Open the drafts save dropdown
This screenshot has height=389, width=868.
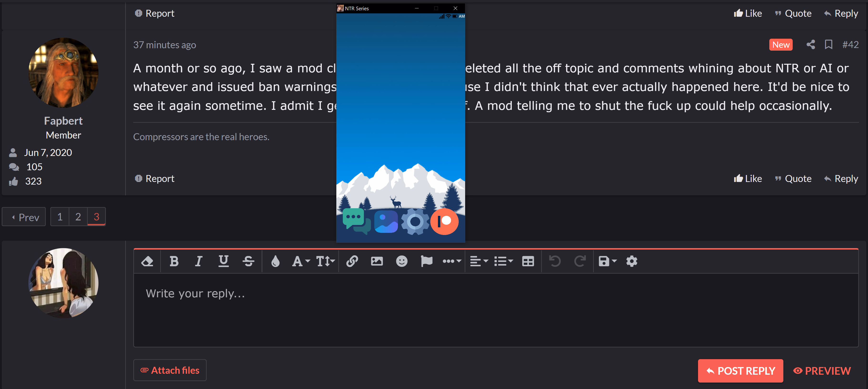click(607, 261)
